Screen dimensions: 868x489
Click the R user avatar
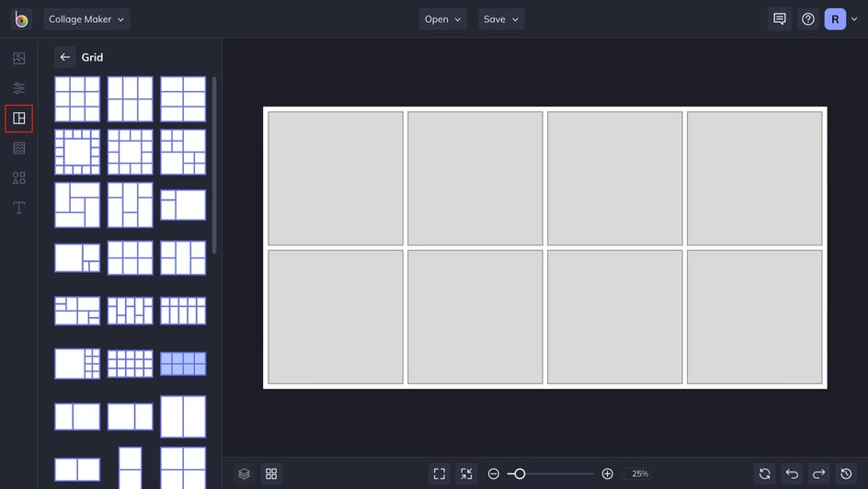[835, 19]
